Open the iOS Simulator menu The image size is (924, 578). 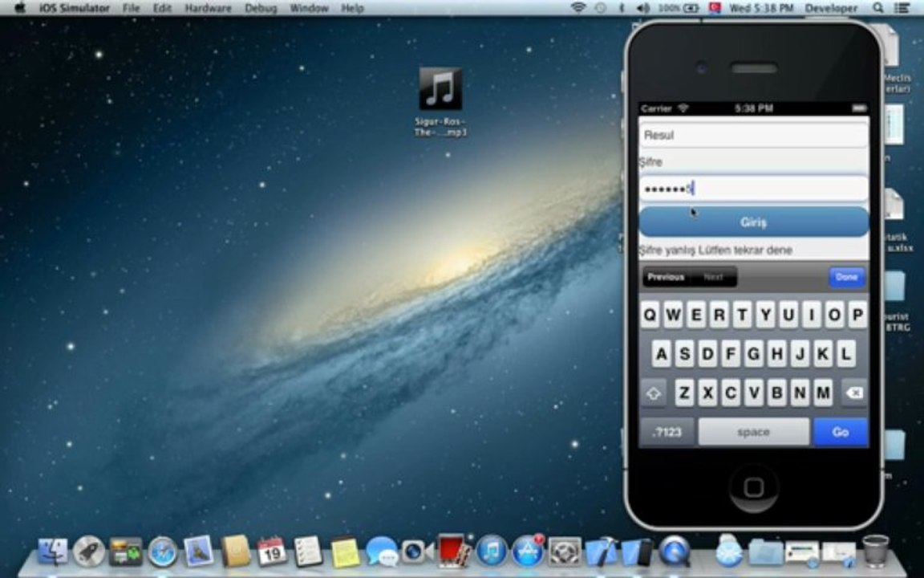click(x=75, y=8)
